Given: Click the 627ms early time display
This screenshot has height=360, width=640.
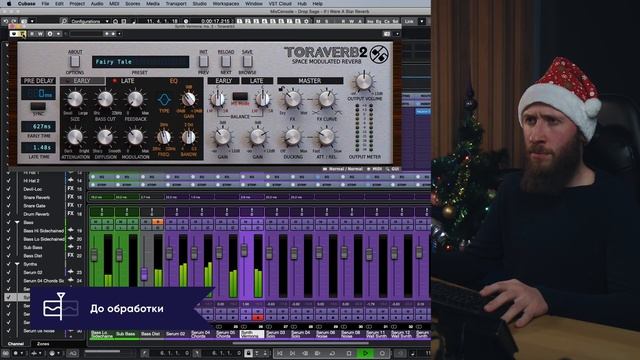Looking at the screenshot, I should pyautogui.click(x=38, y=127).
